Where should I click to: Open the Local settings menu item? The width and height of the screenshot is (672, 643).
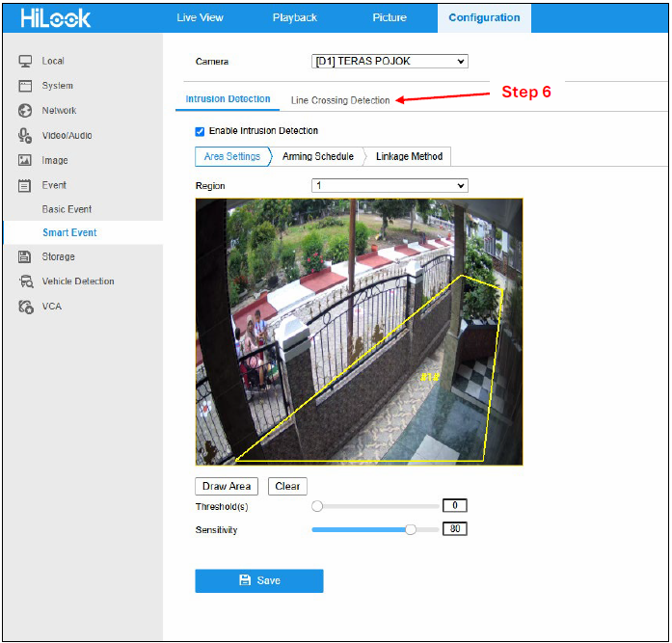53,61
